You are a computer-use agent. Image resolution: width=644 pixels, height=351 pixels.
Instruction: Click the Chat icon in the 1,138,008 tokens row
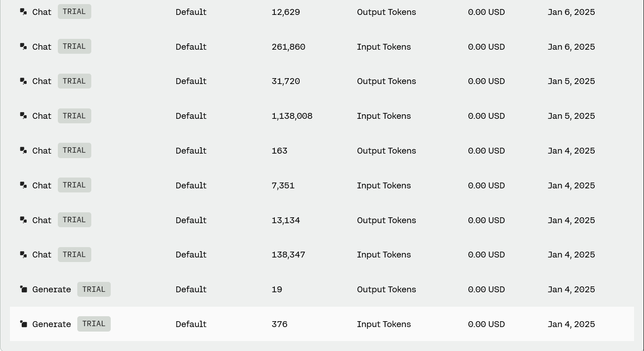tap(24, 116)
